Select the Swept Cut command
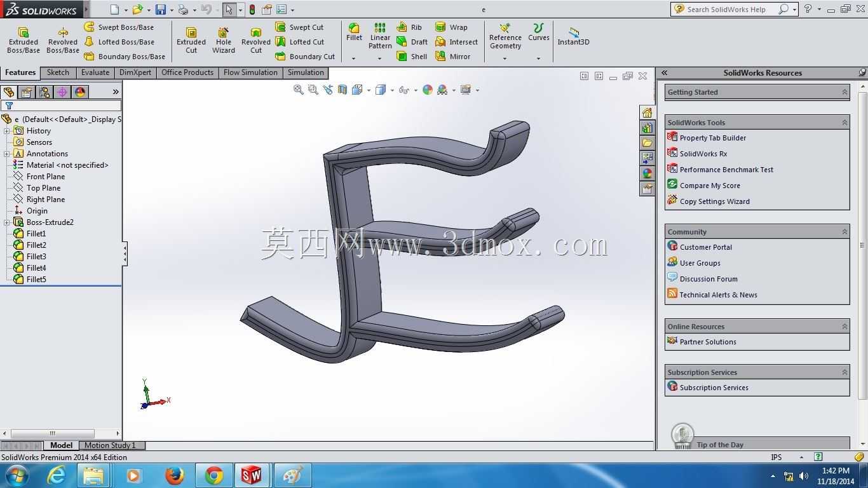868x488 pixels. point(299,27)
